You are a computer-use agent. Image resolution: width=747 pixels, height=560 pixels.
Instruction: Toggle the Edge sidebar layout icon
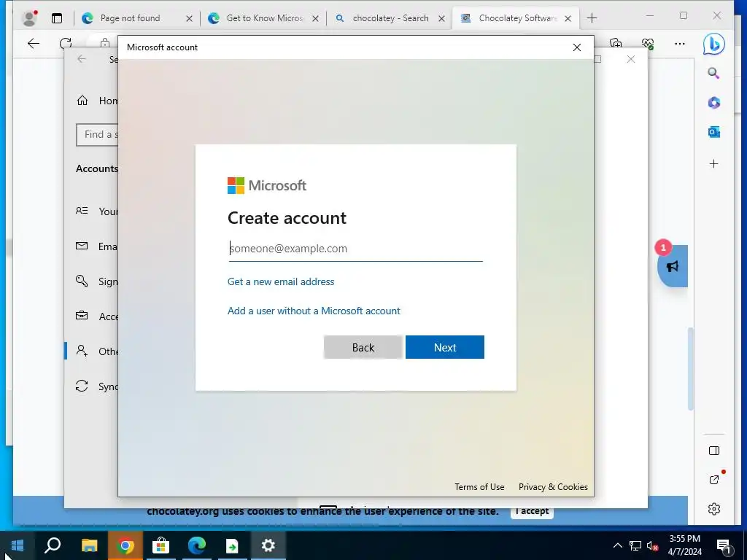713,451
